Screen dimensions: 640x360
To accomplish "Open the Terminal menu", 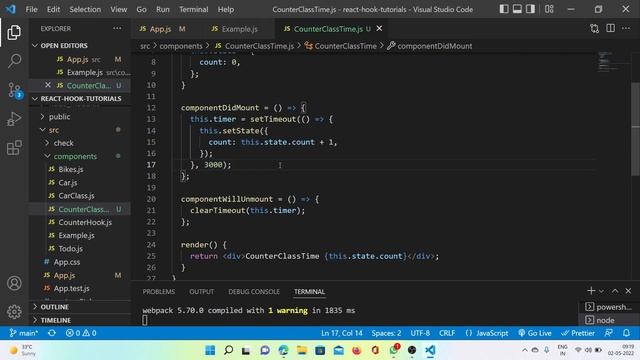I will point(193,9).
